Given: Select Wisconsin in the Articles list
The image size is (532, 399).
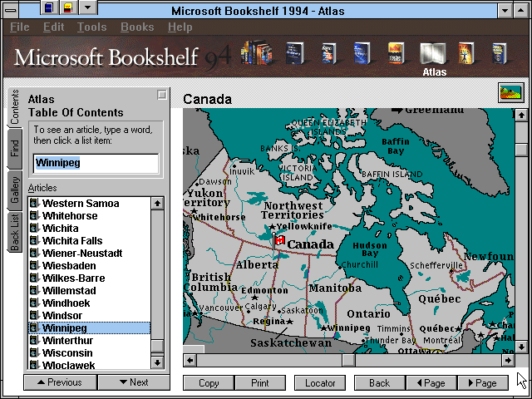Looking at the screenshot, I should pyautogui.click(x=69, y=352).
